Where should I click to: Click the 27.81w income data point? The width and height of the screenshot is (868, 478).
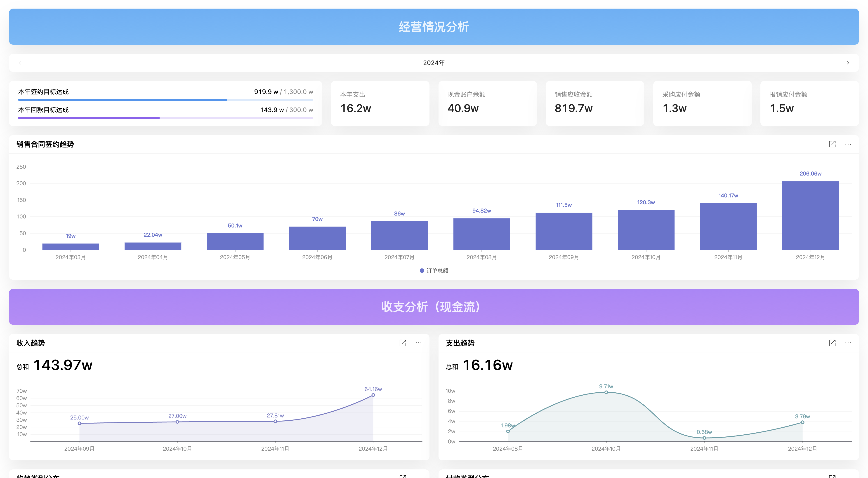pyautogui.click(x=275, y=421)
